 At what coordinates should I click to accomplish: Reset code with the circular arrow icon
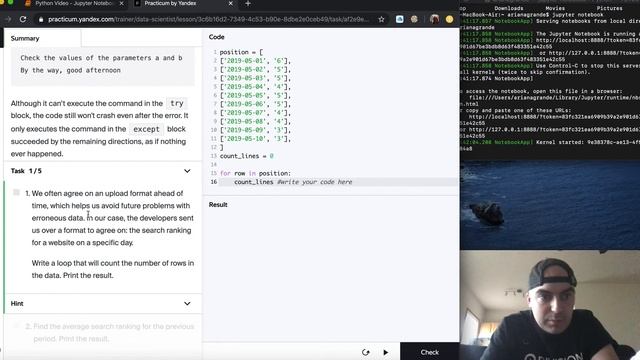[366, 352]
